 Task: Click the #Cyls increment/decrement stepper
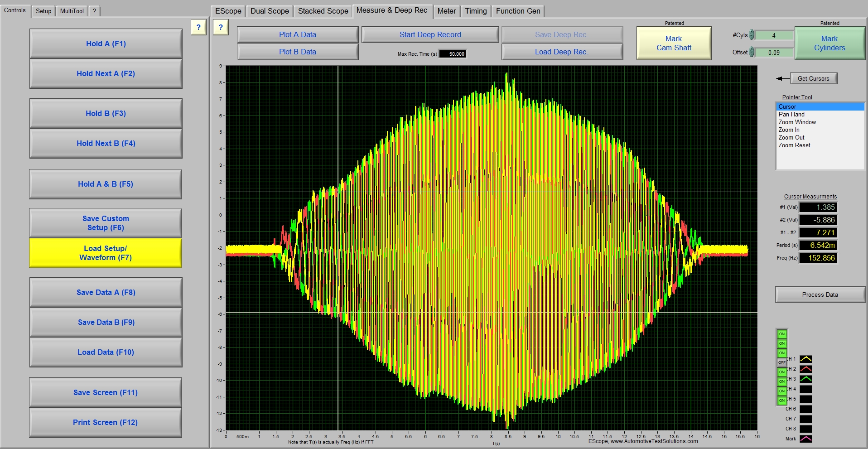pos(752,35)
